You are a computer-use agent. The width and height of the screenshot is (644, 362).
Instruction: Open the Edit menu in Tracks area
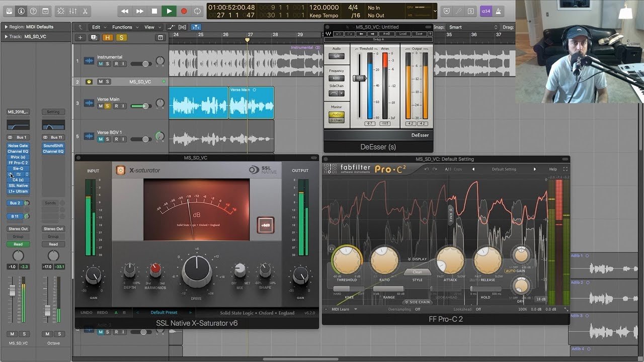(x=98, y=27)
